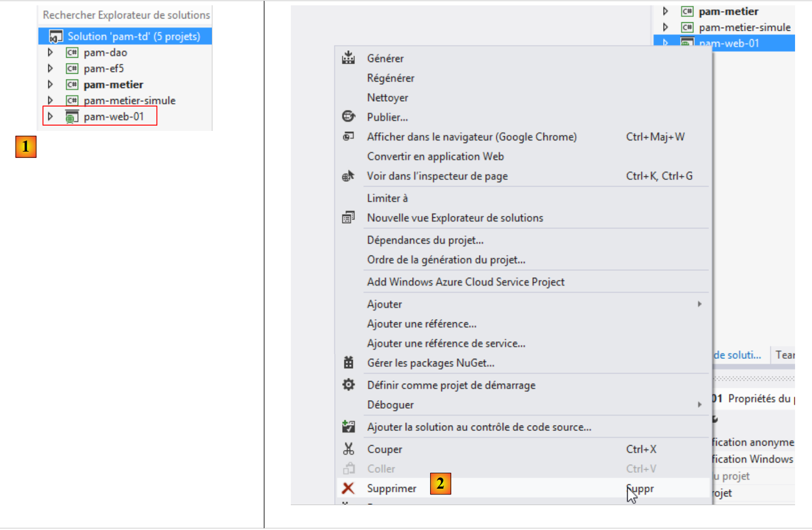
Task: Click the red X Supprimer icon
Action: [348, 488]
